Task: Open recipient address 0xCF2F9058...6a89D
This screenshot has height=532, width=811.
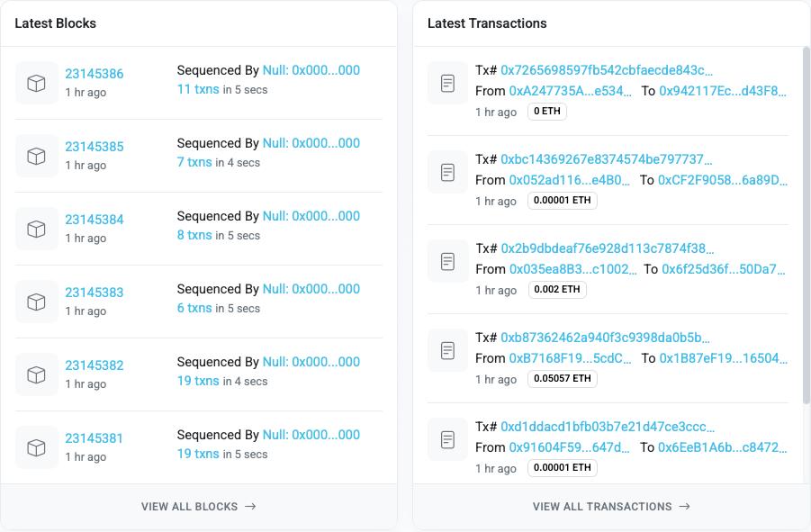Action: (x=723, y=180)
